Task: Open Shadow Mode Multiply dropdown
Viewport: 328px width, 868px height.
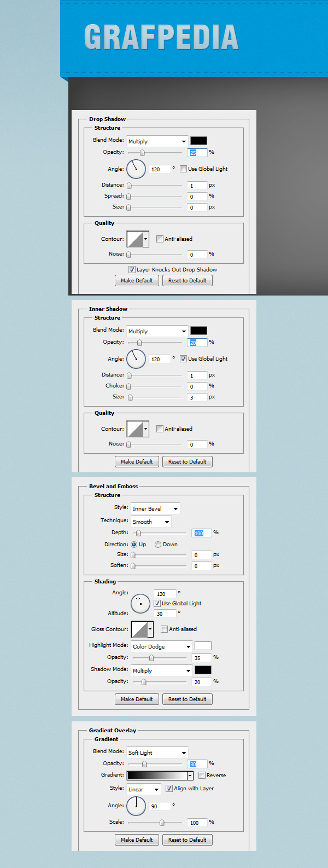Action: click(x=162, y=670)
